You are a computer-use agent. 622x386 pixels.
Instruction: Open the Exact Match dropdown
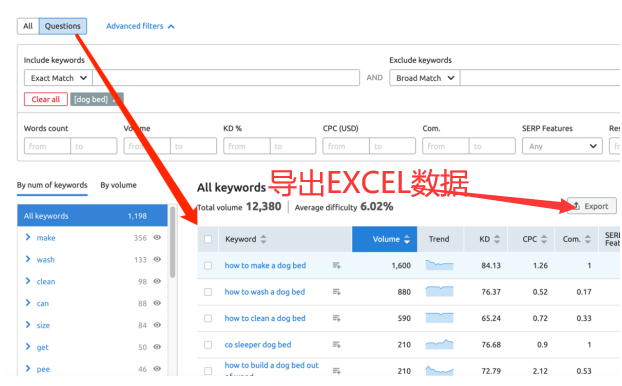click(x=58, y=78)
